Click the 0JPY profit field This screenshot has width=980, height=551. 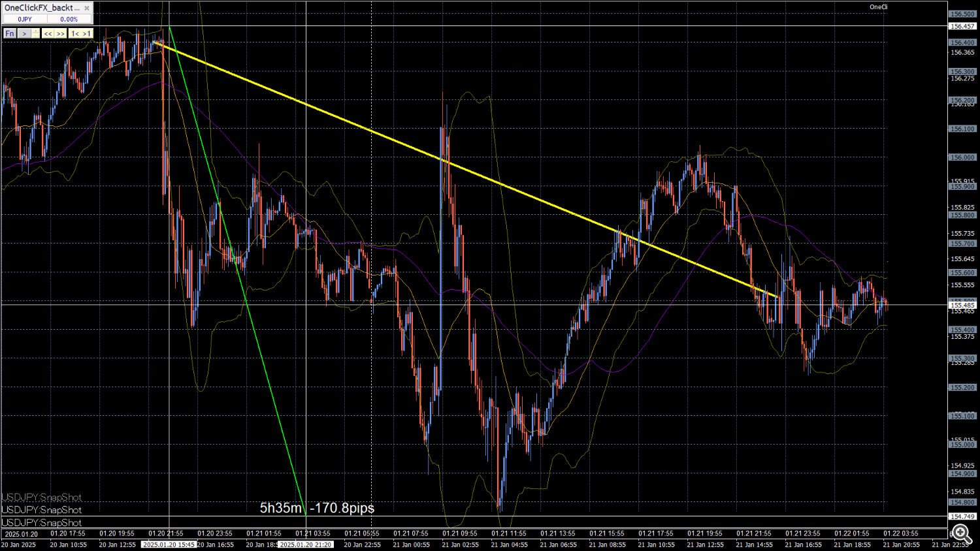[25, 20]
